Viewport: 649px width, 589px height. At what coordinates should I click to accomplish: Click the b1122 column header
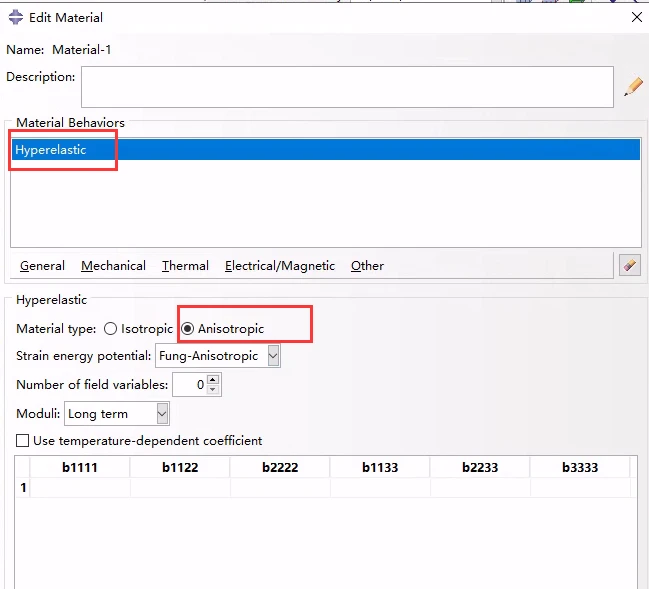click(x=180, y=467)
